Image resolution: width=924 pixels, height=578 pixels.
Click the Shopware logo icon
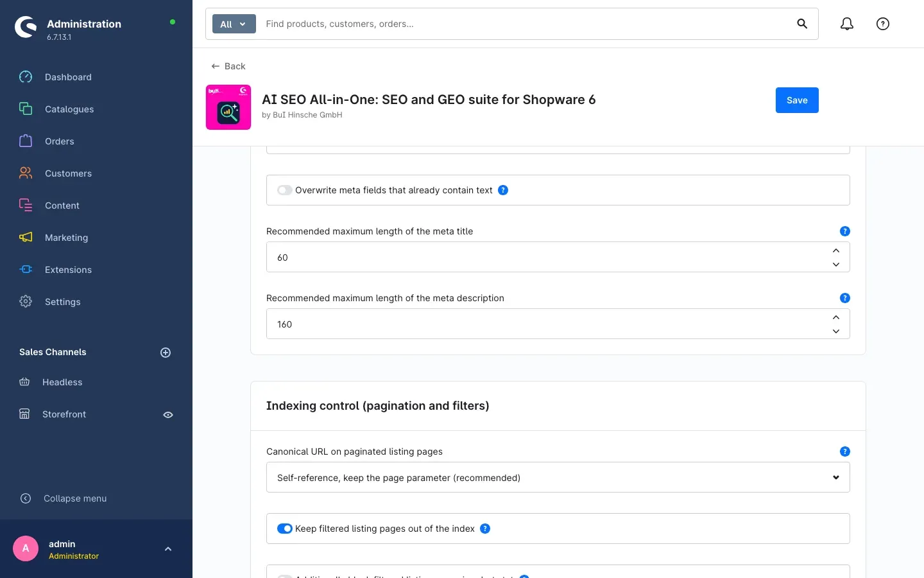tap(26, 27)
